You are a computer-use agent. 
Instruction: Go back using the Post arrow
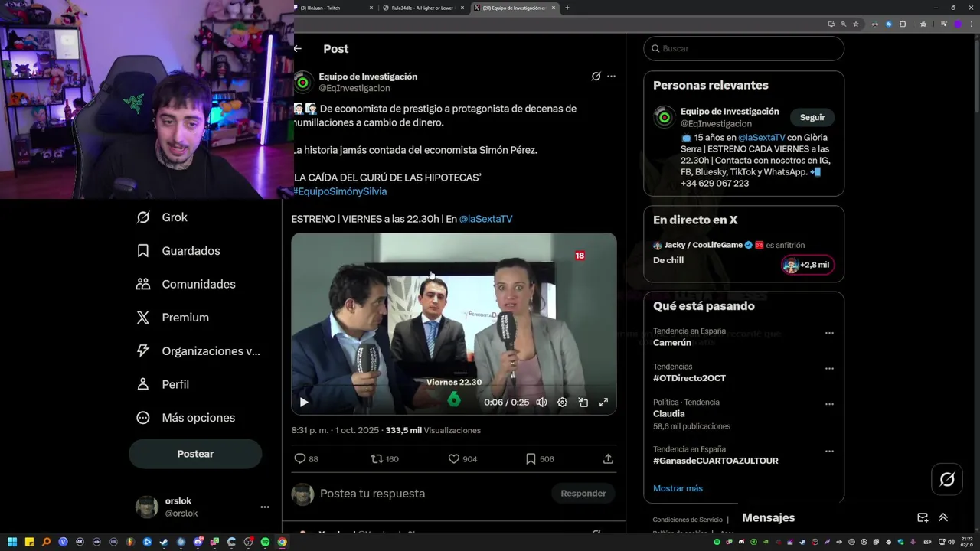[298, 48]
